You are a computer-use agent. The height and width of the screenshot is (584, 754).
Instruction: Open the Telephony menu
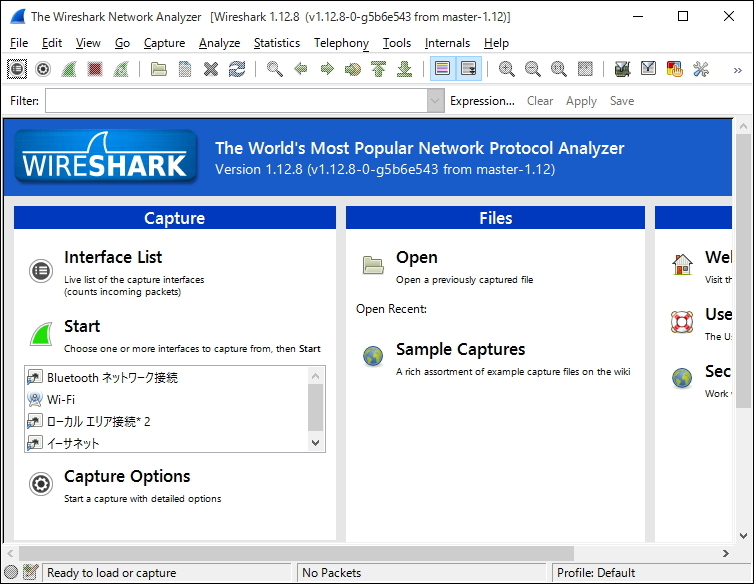click(x=341, y=43)
